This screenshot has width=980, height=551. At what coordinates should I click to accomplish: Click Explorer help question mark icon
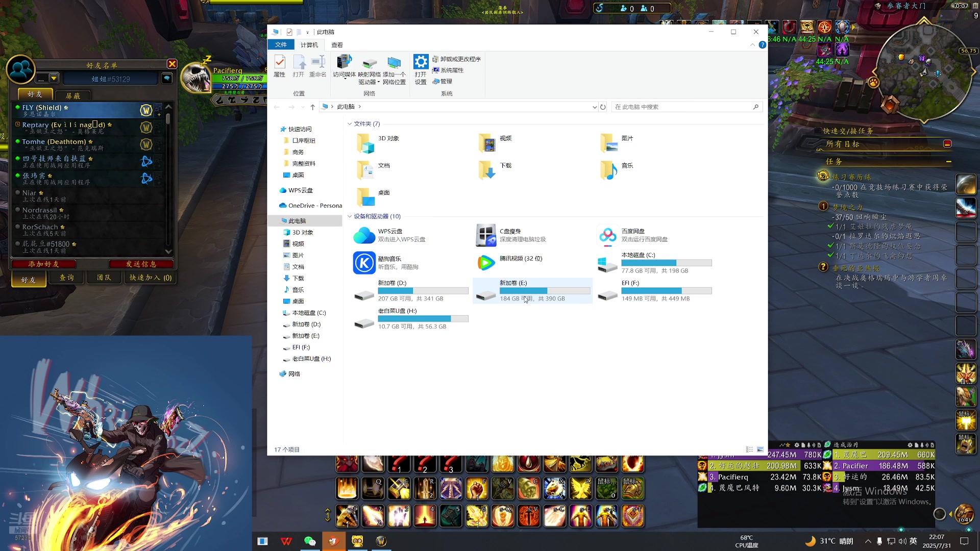point(762,45)
